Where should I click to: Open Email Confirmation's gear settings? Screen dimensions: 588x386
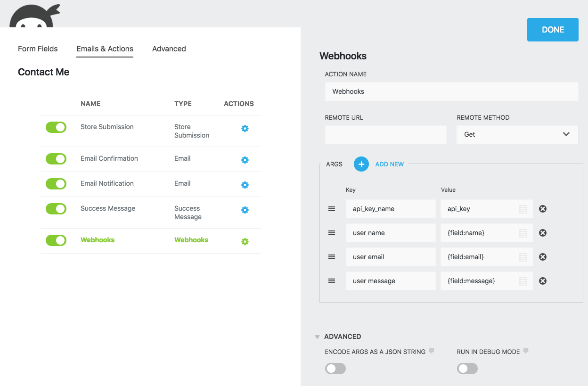coord(245,160)
